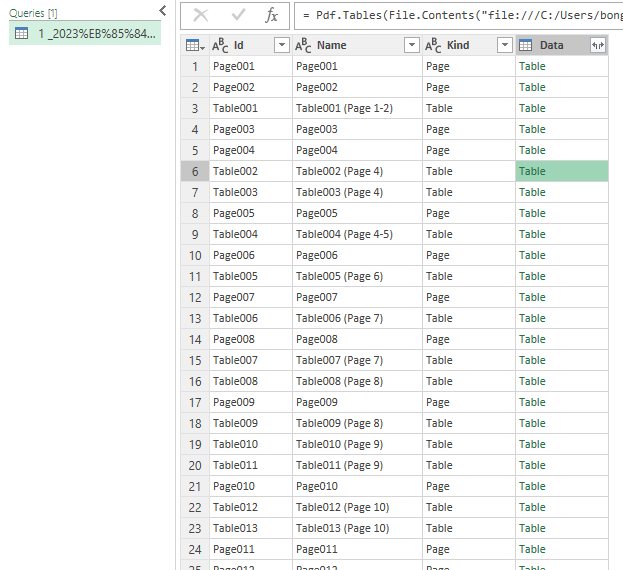Click the Id cell 'Page002'
Viewport: 623px width, 570px height.
(x=251, y=87)
